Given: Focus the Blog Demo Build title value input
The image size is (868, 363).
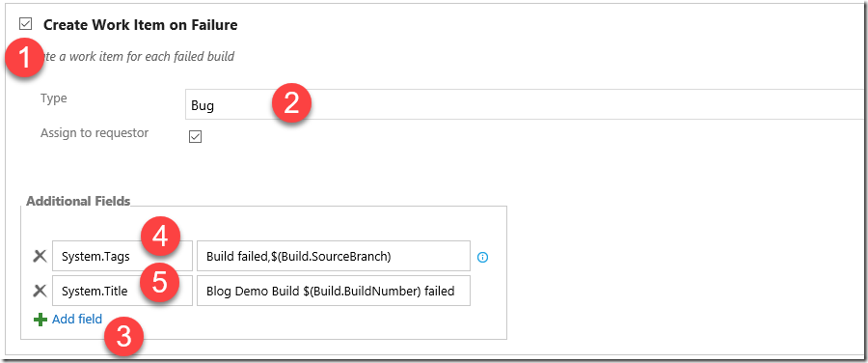Looking at the screenshot, I should click(x=334, y=291).
